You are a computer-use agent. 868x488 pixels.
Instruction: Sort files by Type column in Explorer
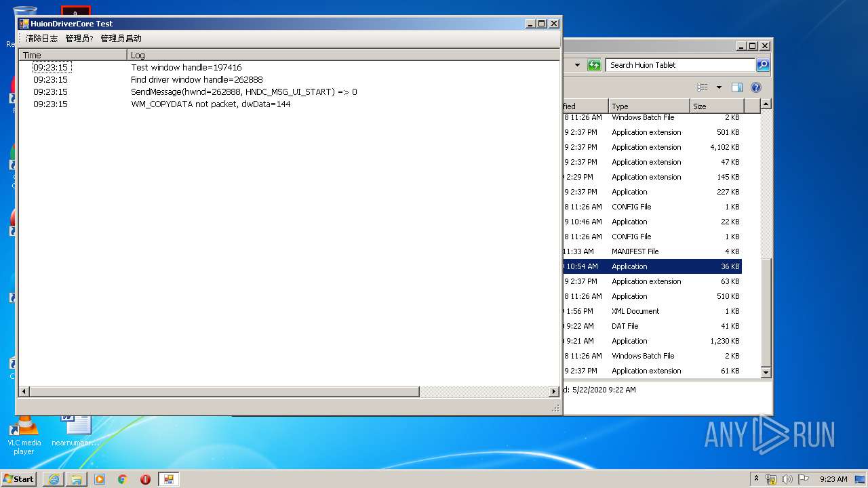[649, 106]
